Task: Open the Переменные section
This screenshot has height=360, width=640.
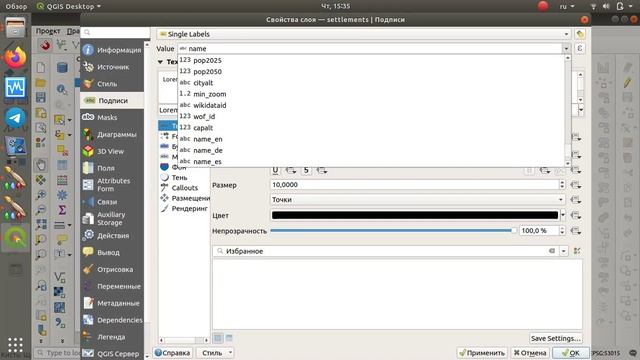Action: [x=112, y=287]
